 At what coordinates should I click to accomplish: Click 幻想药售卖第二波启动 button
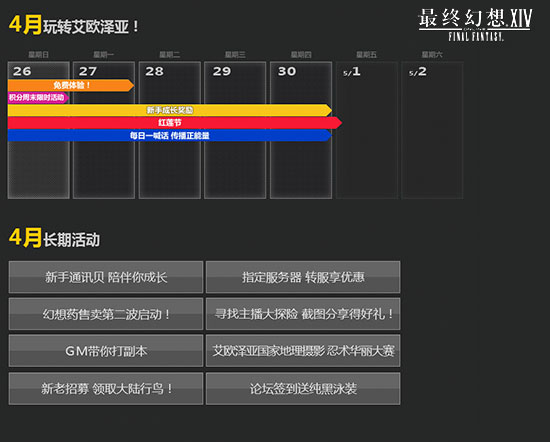(x=106, y=314)
